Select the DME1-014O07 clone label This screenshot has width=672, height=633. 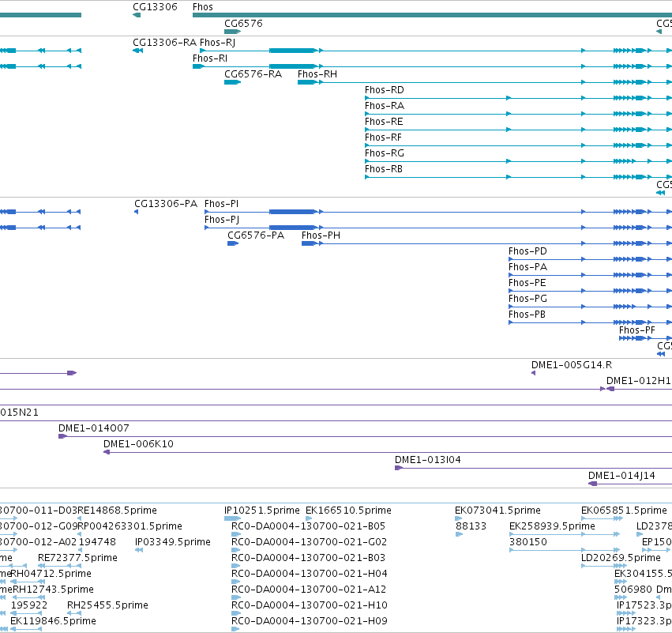tap(93, 428)
